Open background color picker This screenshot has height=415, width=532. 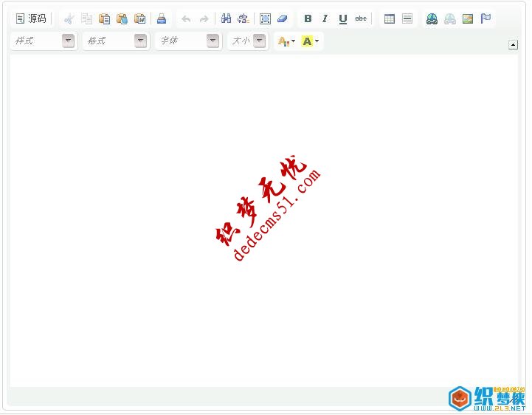310,41
